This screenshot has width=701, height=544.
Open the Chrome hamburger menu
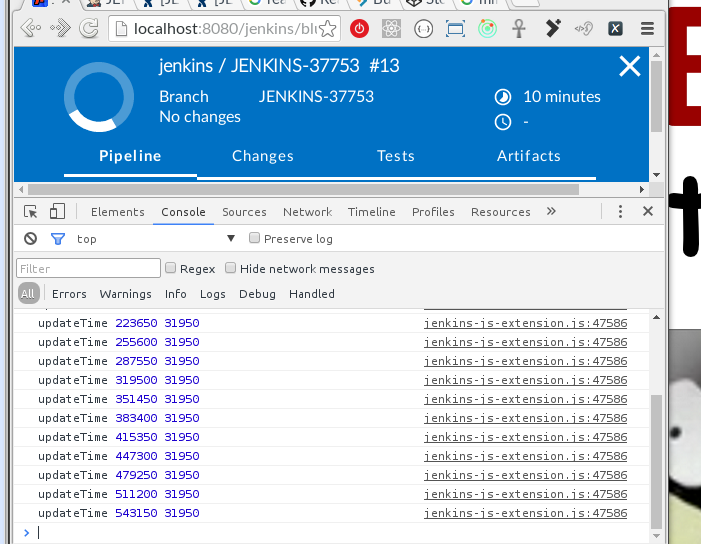pyautogui.click(x=648, y=28)
